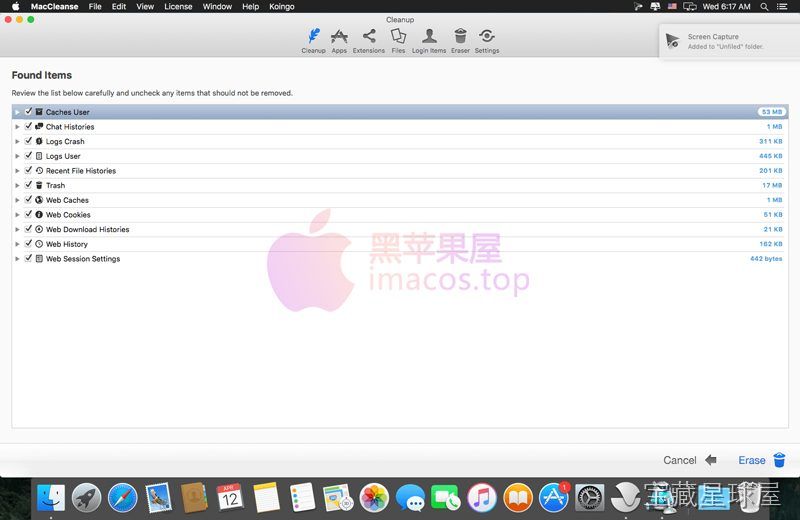Screen dimensions: 800x520
Task: Open the Apple menu
Action: pyautogui.click(x=15, y=7)
